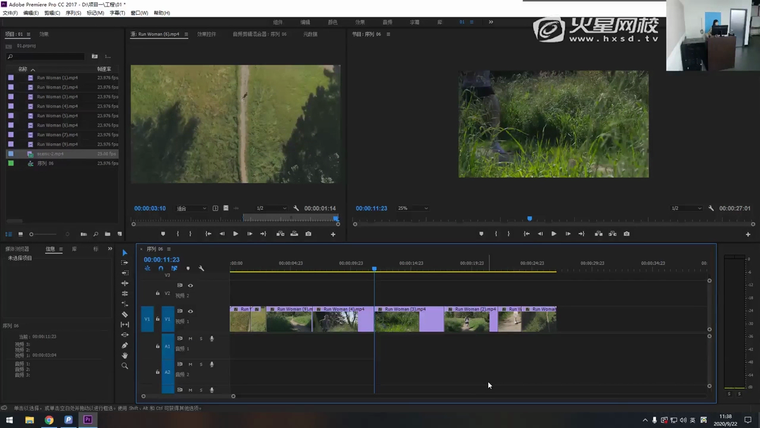This screenshot has height=428, width=760.
Task: Choose the Selection arrow tool
Action: tap(125, 253)
